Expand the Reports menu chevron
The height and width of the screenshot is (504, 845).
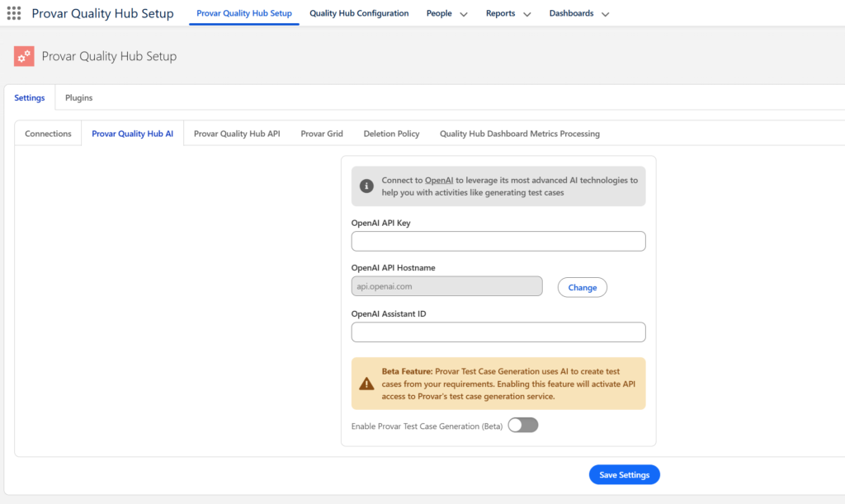tap(527, 14)
